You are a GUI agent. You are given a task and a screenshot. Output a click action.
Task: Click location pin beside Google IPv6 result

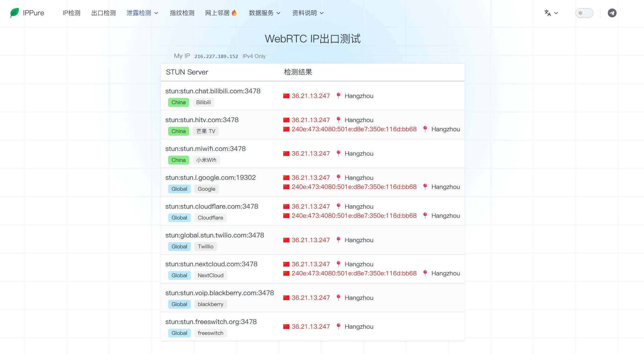click(425, 187)
